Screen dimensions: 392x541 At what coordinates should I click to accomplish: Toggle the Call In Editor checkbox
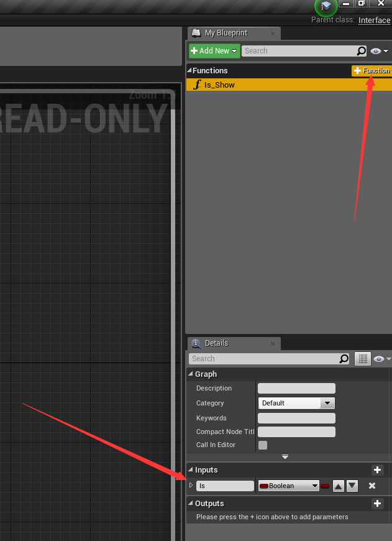[x=263, y=445]
